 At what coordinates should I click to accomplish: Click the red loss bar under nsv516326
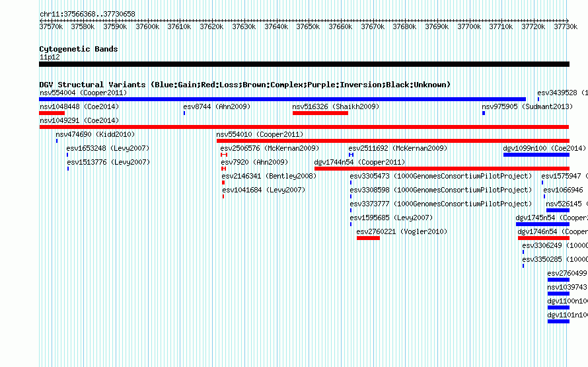320,113
